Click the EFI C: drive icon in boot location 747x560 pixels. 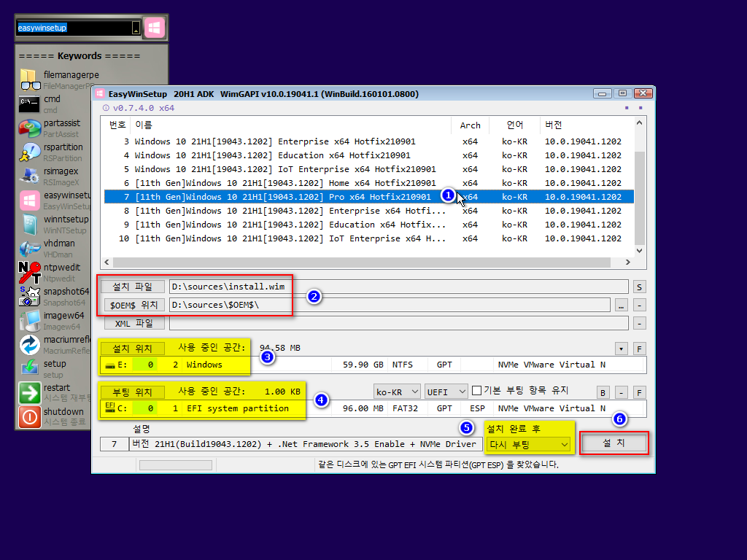point(110,408)
